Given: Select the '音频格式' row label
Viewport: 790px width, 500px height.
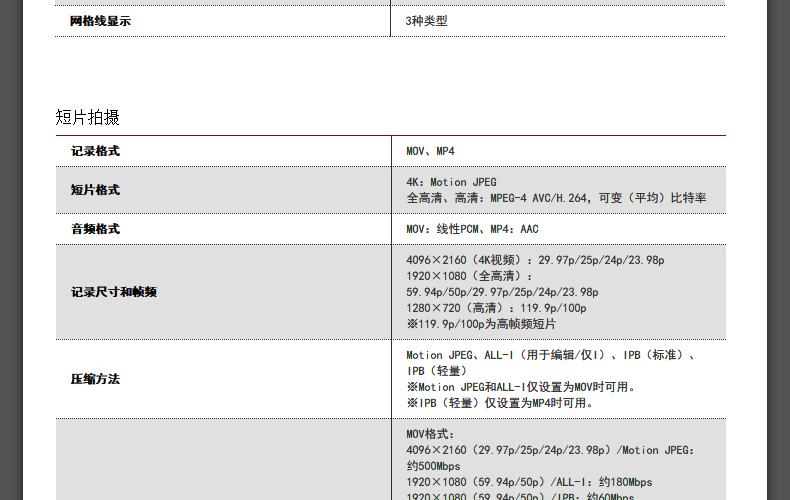Looking at the screenshot, I should 95,229.
